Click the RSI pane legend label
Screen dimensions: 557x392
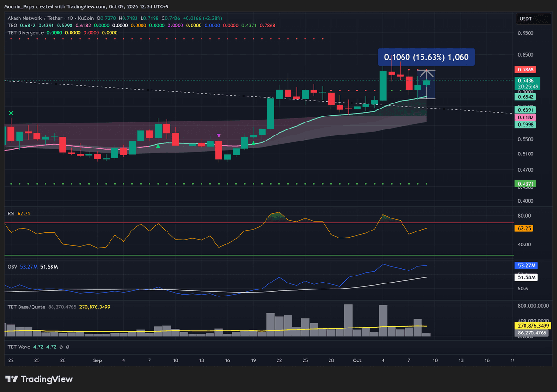pos(12,213)
